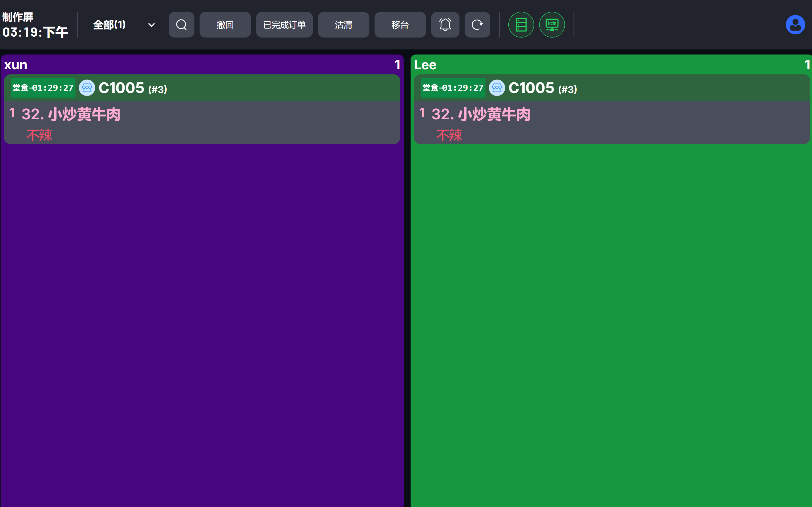Click 堂食-01:29:27 timer badge in Lee column
Screen dimensions: 812x507
coord(453,88)
